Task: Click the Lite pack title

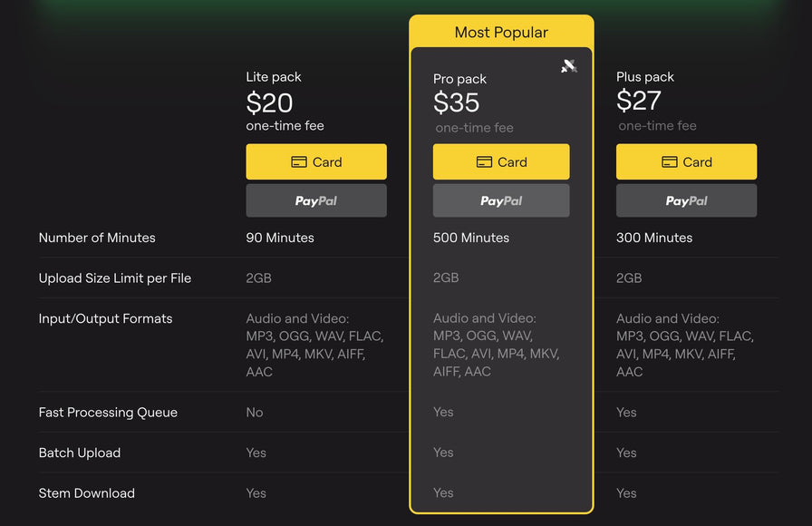Action: tap(274, 77)
